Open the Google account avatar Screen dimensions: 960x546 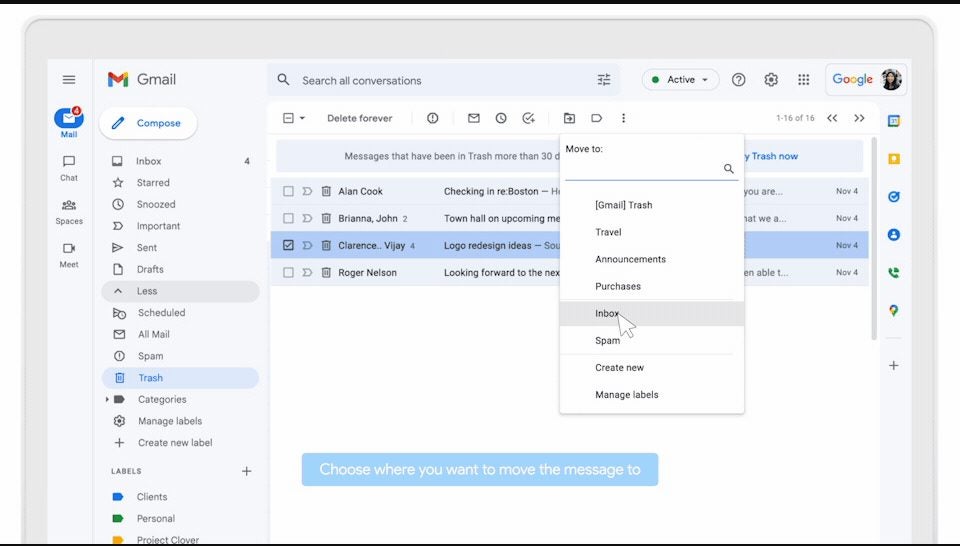point(891,80)
